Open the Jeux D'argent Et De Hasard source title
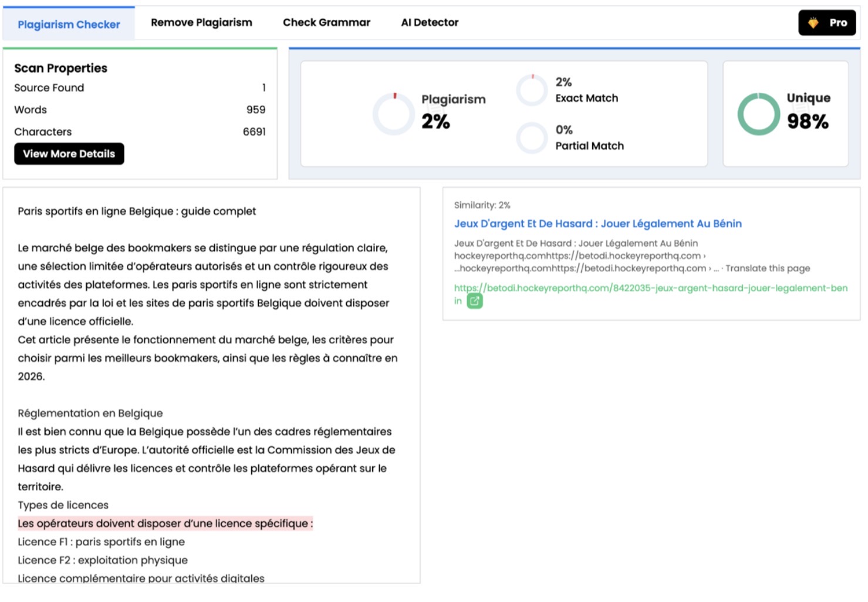868x602 pixels. point(598,224)
